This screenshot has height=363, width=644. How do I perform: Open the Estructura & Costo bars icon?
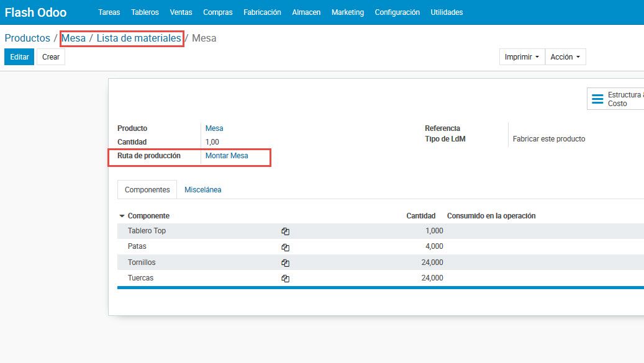(x=597, y=99)
